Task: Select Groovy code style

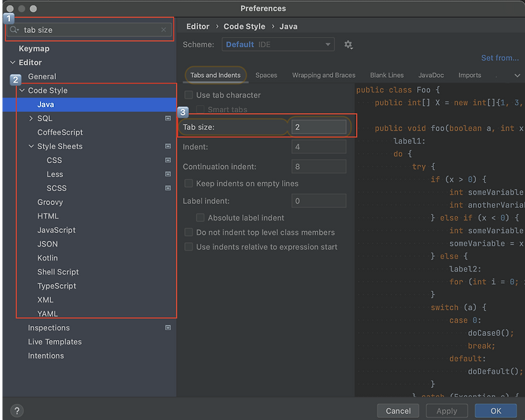Action: (x=50, y=202)
